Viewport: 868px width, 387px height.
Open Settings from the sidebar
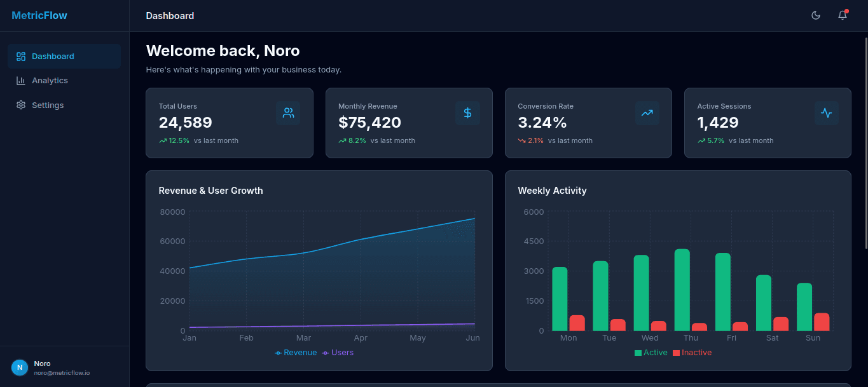[64, 105]
